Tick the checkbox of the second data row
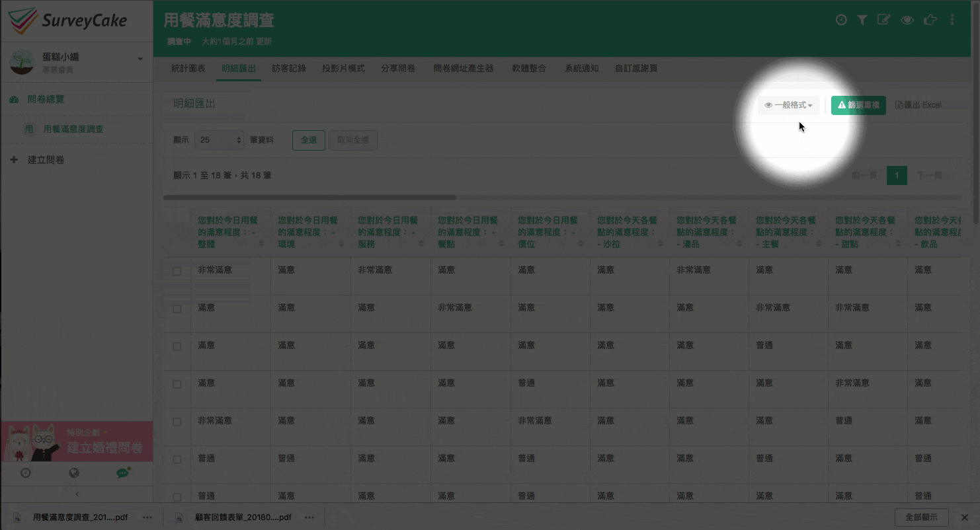This screenshot has height=530, width=980. click(x=177, y=309)
